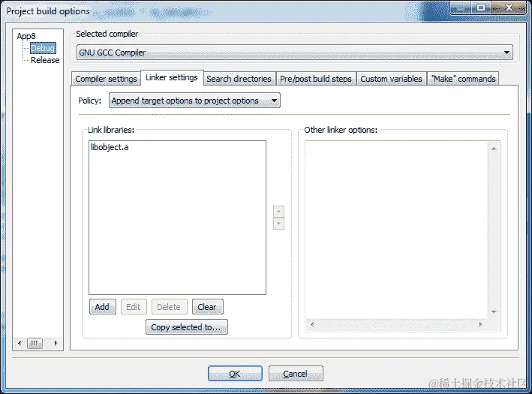Clear all link libraries
The width and height of the screenshot is (532, 394).
207,307
